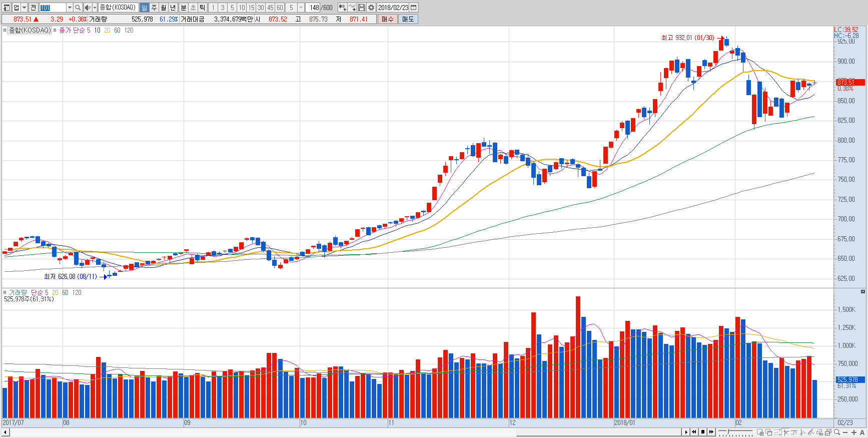Open the dropdown arrow beside the speaker icon

pyautogui.click(x=95, y=8)
